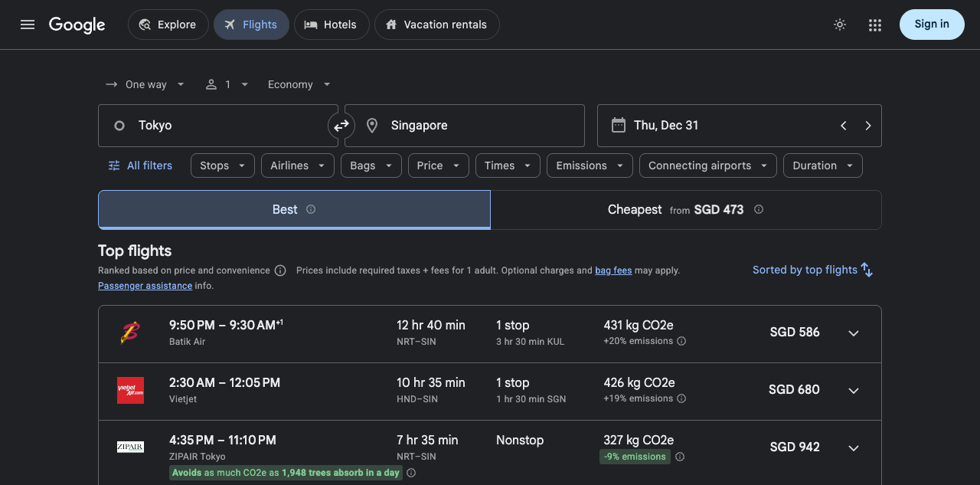Expand Vietjet flight details
The width and height of the screenshot is (980, 485).
pos(854,391)
